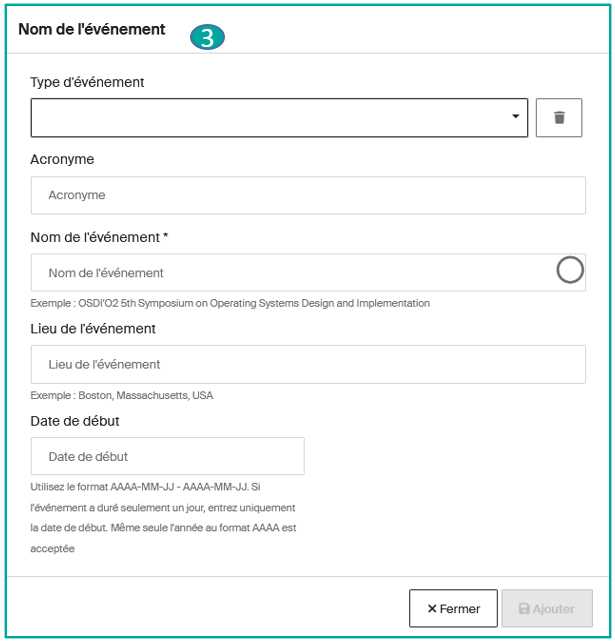This screenshot has height=642, width=615.
Task: Click the Date de début label
Action: tap(75, 421)
